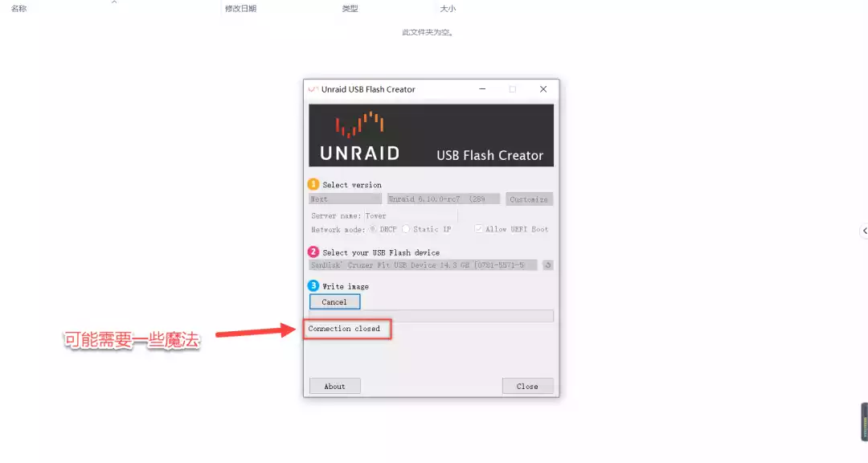Select the DHCP network mode radio button
868x463 pixels.
[x=373, y=229]
